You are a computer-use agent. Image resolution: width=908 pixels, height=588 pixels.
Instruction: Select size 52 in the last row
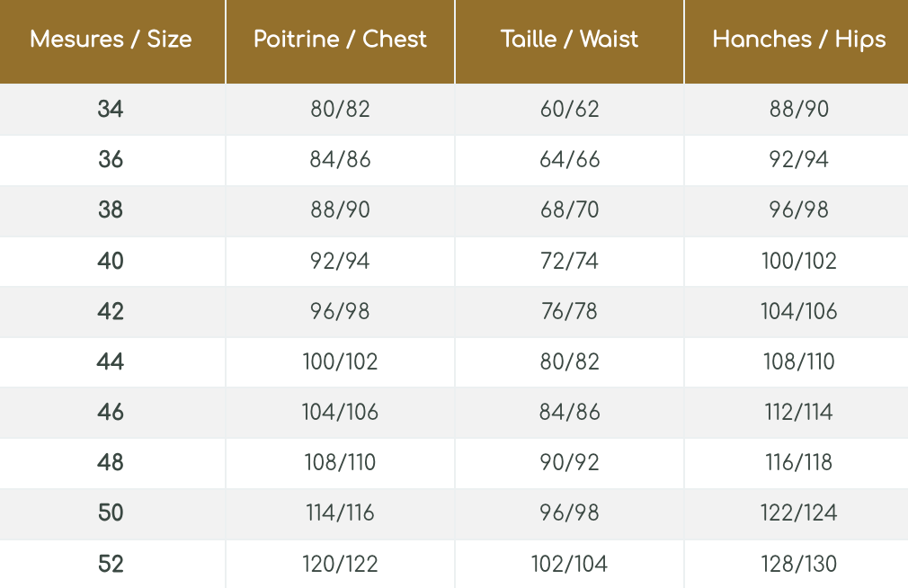111,565
